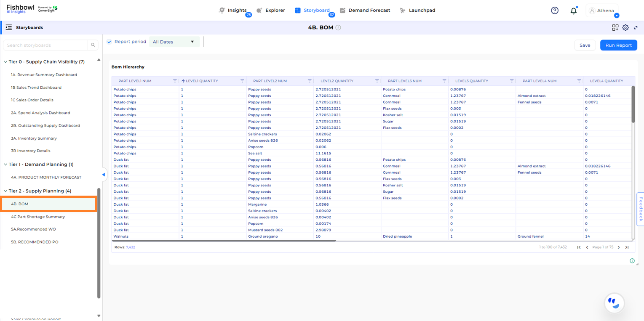
Task: Expand storyboard to full screen
Action: click(636, 28)
